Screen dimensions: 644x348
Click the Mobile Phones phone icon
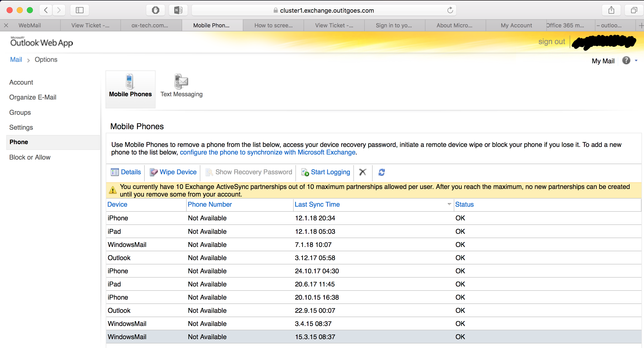pos(130,82)
